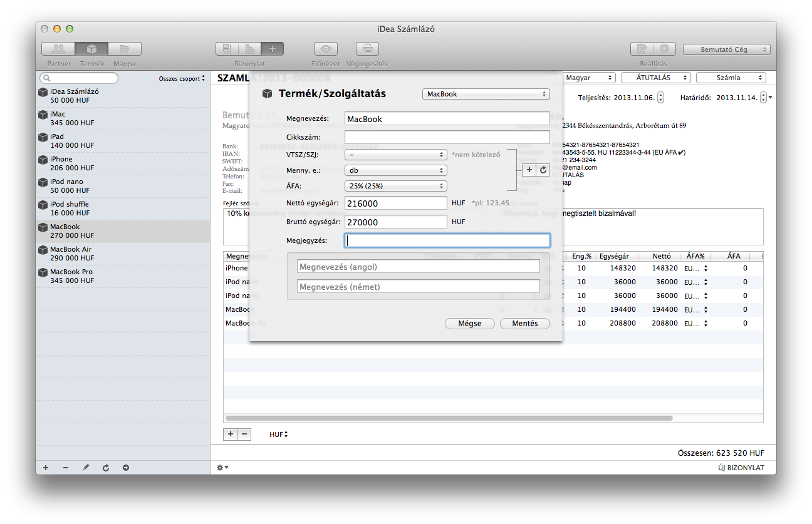Switch to the Partner sidebar view
The image size is (812, 524).
tap(58, 49)
